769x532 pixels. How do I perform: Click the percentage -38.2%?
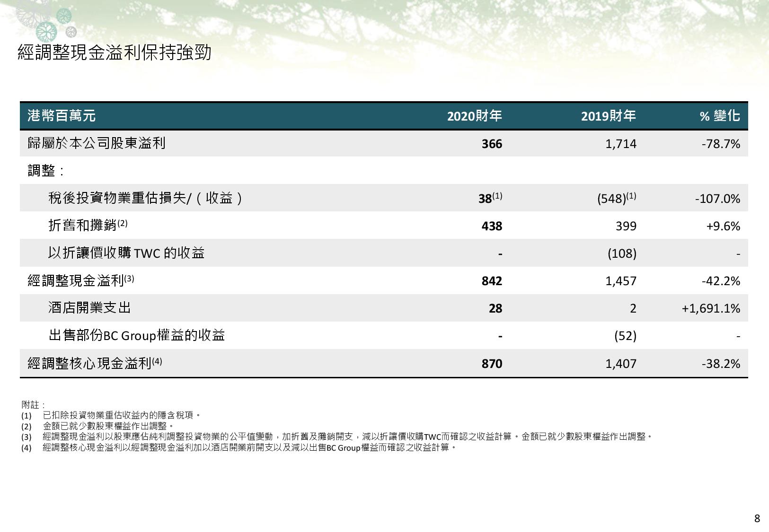721,364
